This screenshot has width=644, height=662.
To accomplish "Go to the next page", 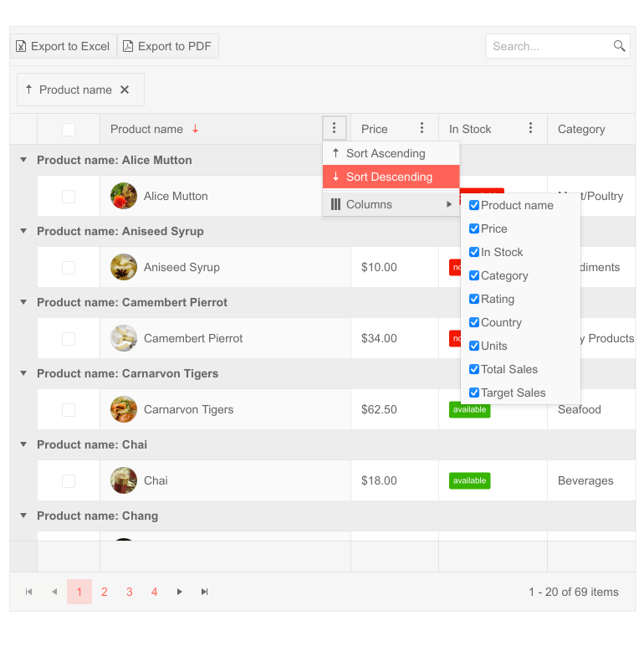I will [179, 592].
